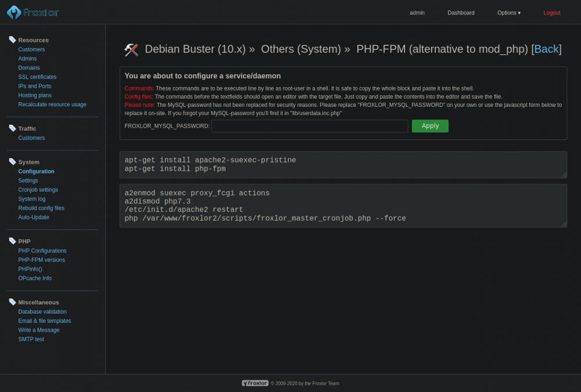
Task: Go to the Dashboard
Action: tap(461, 13)
